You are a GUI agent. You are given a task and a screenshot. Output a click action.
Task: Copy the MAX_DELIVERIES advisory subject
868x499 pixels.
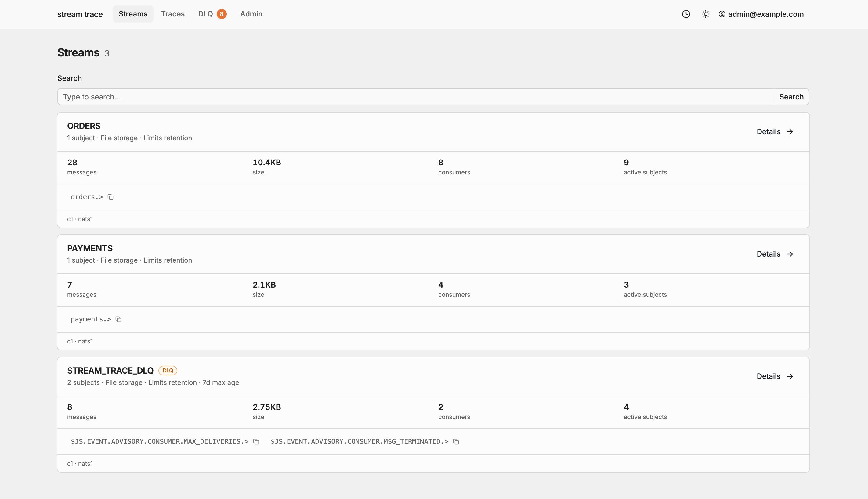point(256,442)
